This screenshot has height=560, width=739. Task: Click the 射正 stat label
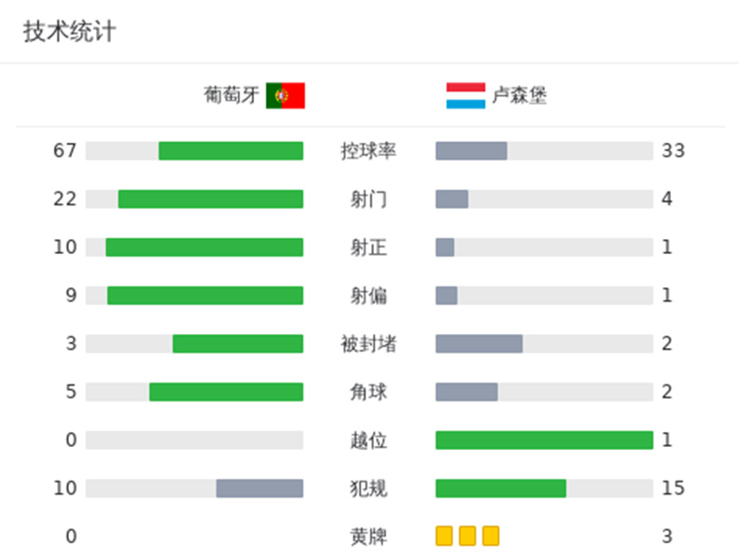coord(369,247)
